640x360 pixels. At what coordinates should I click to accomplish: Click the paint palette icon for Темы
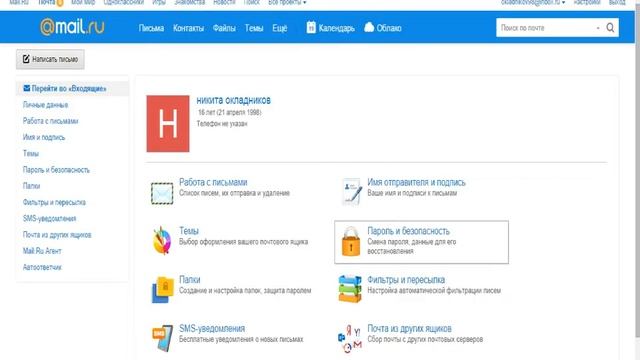(162, 241)
